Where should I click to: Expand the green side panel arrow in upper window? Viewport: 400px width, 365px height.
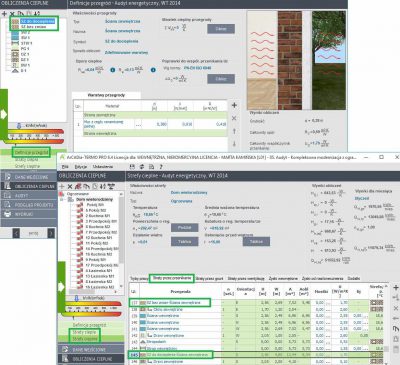[4, 114]
